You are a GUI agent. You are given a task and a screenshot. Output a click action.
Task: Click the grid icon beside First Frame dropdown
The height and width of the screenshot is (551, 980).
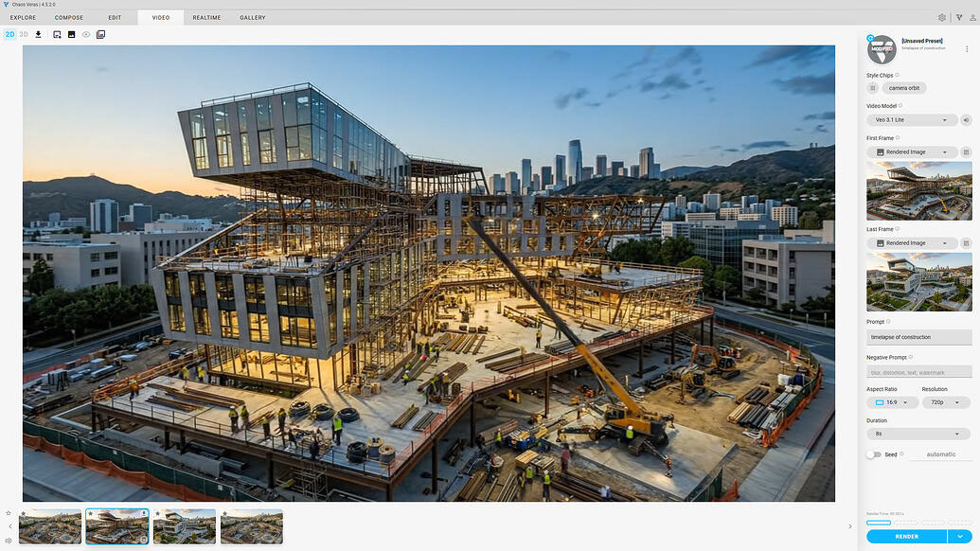coord(966,151)
